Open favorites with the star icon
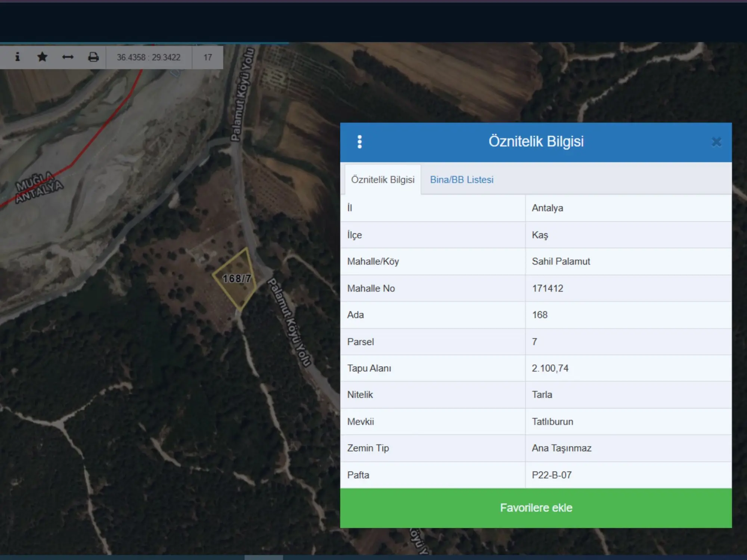747x560 pixels. 42,57
